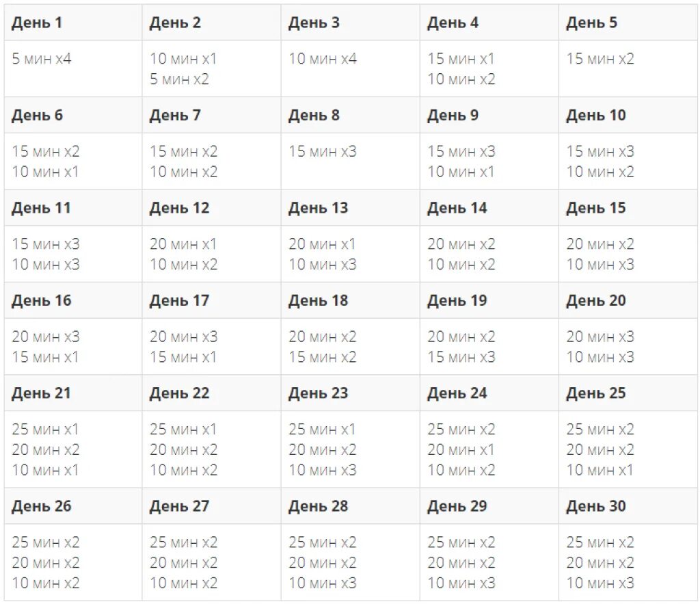Select '5 мин х2' line under День 2
Image resolution: width=700 pixels, height=604 pixels.
180,79
